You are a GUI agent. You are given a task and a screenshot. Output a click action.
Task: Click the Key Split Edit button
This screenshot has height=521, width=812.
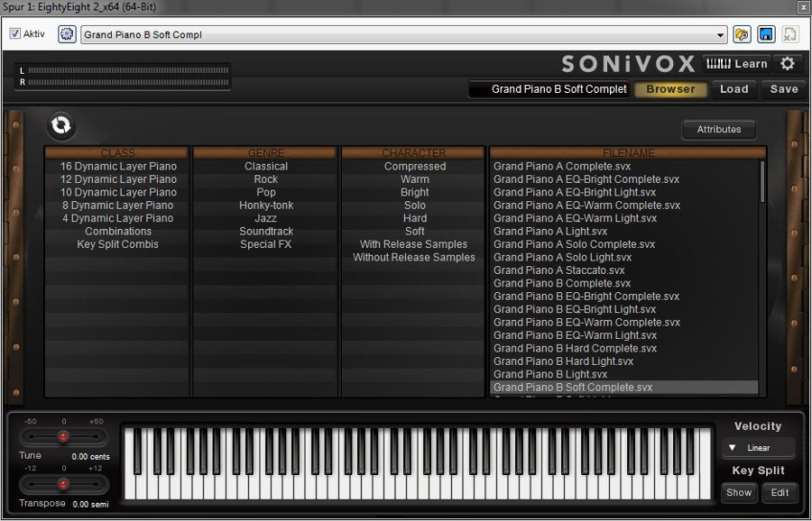click(x=780, y=492)
